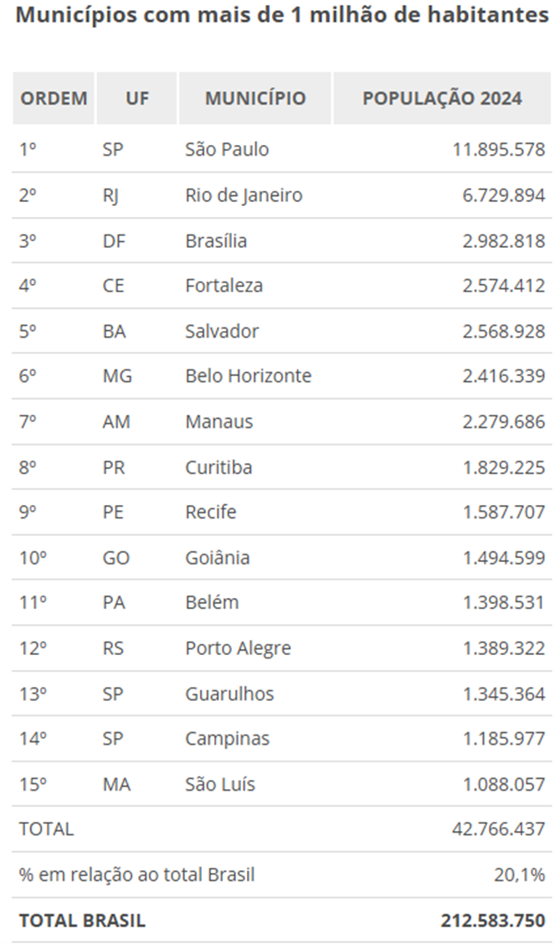The image size is (560, 944).
Task: Select the São Luís município cell
Action: tap(220, 784)
